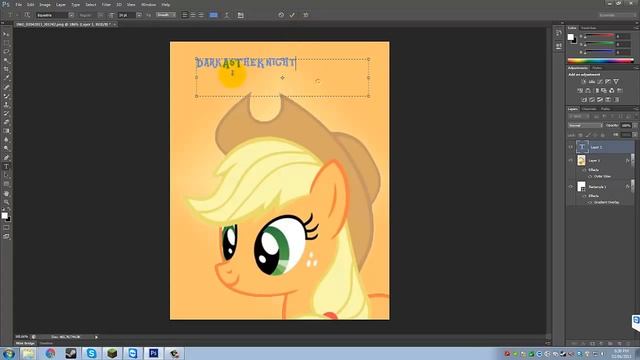This screenshot has width=640, height=360.
Task: Select the Horizontal Type tool
Action: (6, 167)
